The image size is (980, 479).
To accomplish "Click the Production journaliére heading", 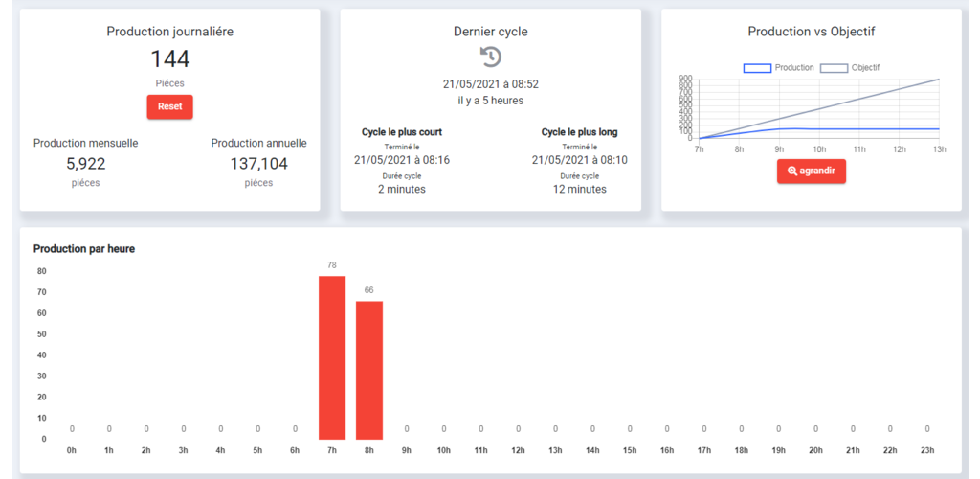I will pos(170,32).
